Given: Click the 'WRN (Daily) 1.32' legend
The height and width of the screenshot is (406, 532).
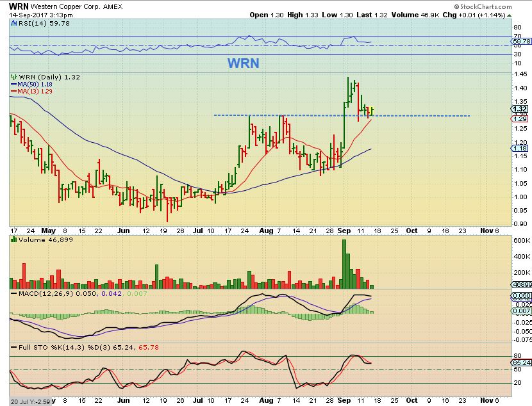Looking at the screenshot, I should click(x=49, y=77).
